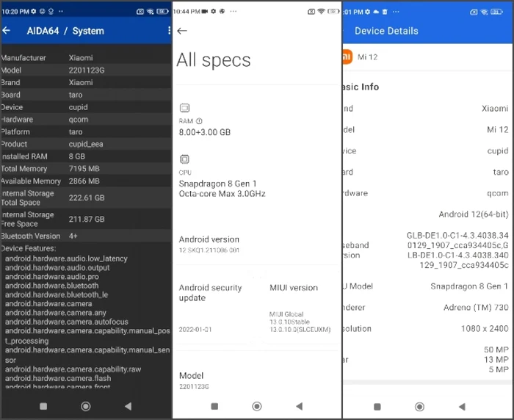The height and width of the screenshot is (420, 514).
Task: Tap All specs screen Back triangle
Action: 300,407
